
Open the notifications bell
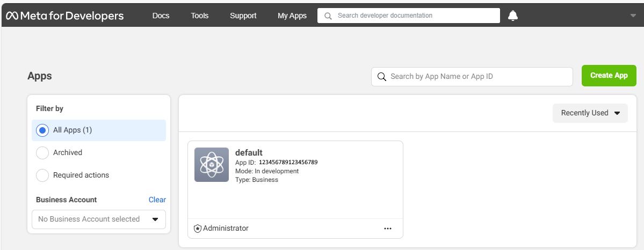pos(512,16)
